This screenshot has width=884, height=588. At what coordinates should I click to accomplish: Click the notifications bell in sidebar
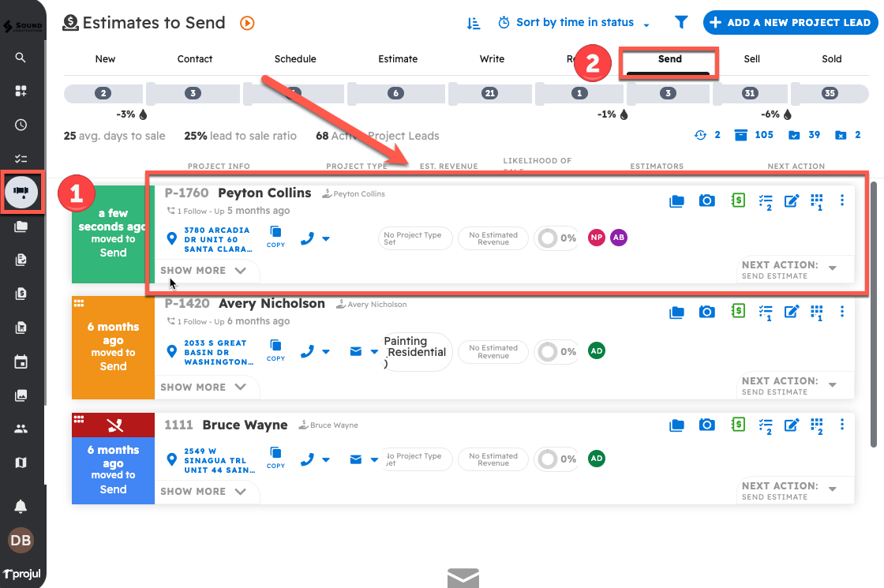(x=21, y=506)
